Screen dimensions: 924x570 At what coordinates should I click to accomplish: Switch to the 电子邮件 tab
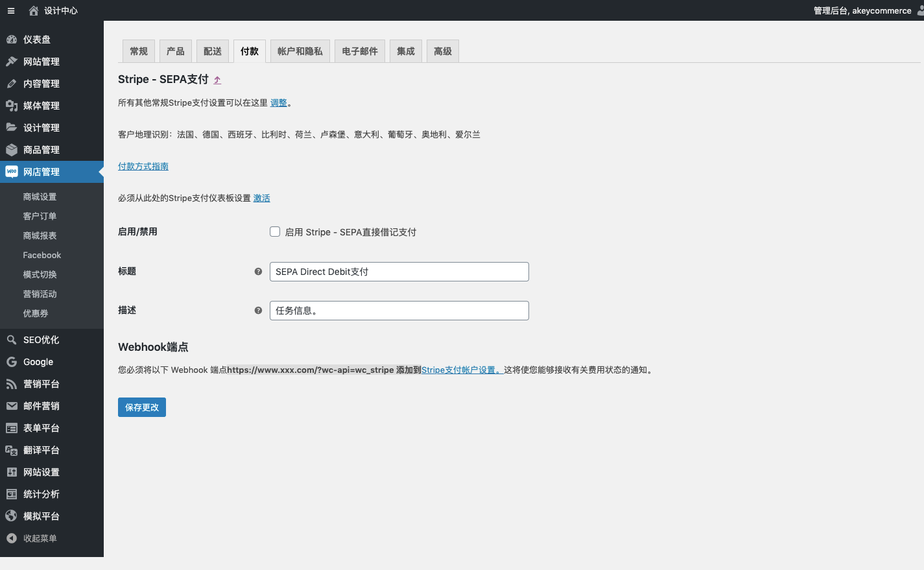click(360, 51)
